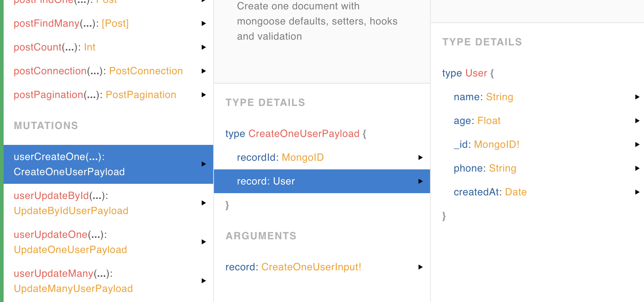Click the UpdateOneUserPayload type link

[70, 250]
